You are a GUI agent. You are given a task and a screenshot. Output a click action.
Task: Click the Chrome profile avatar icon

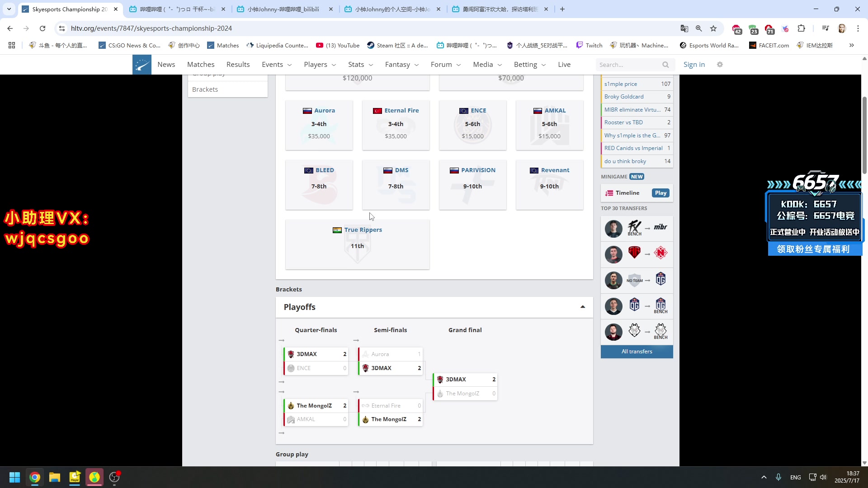842,28
